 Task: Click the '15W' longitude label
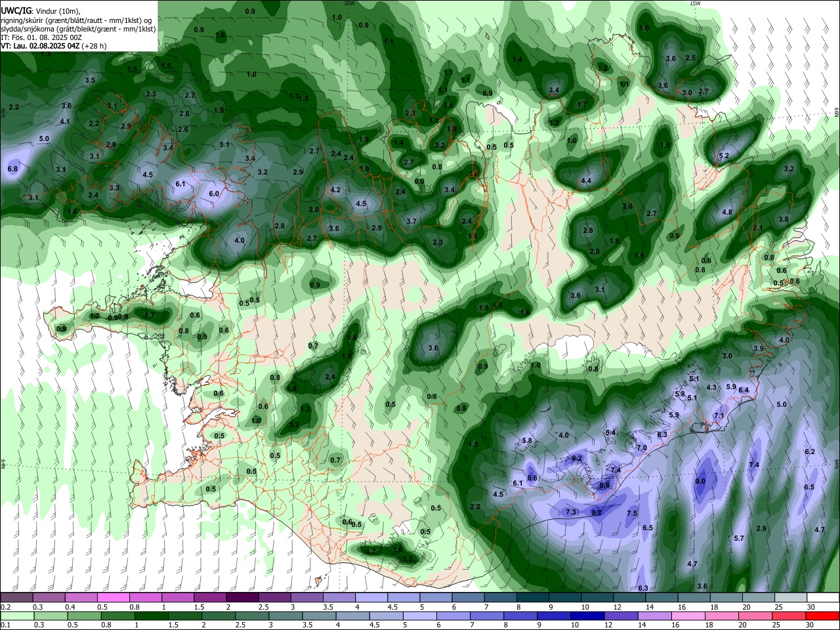click(696, 3)
